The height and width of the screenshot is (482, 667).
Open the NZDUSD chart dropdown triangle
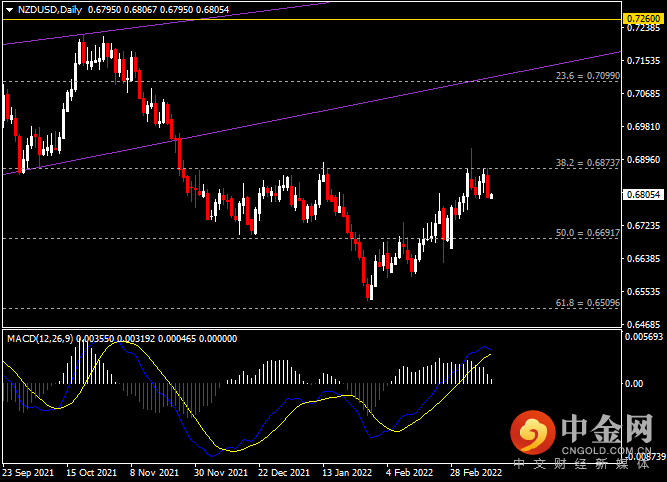coord(9,10)
